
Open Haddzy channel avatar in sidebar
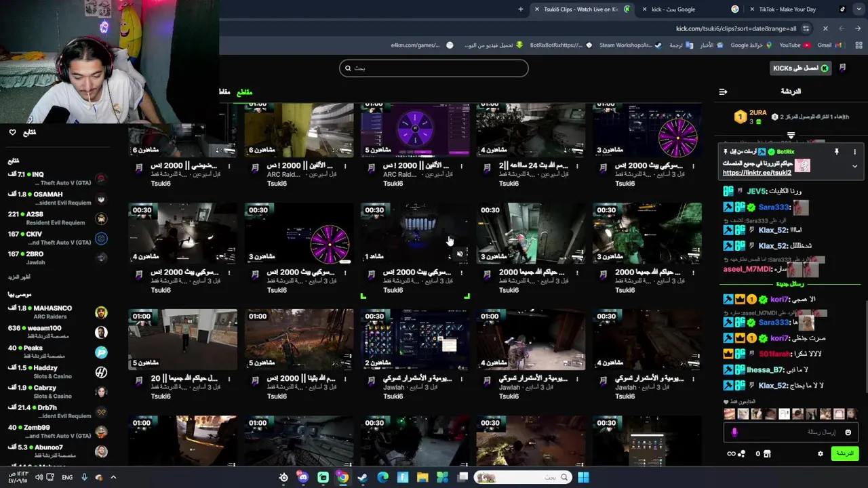tap(101, 372)
